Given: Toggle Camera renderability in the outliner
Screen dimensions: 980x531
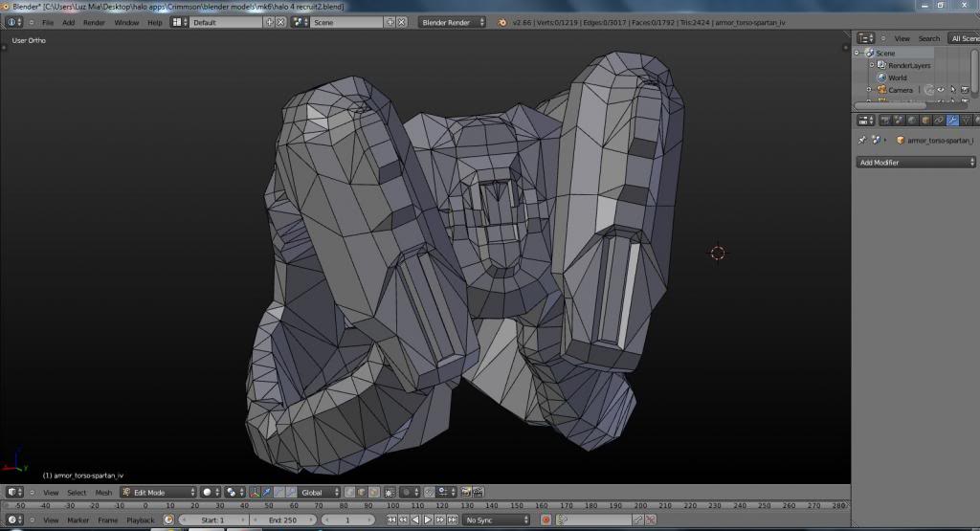Looking at the screenshot, I should 964,90.
